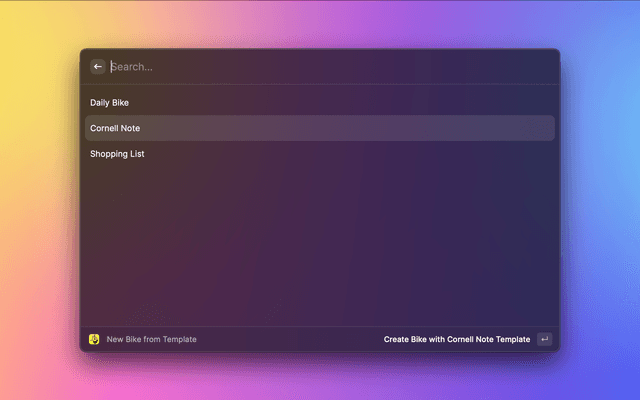Choose the Cornell Note template

tap(115, 128)
